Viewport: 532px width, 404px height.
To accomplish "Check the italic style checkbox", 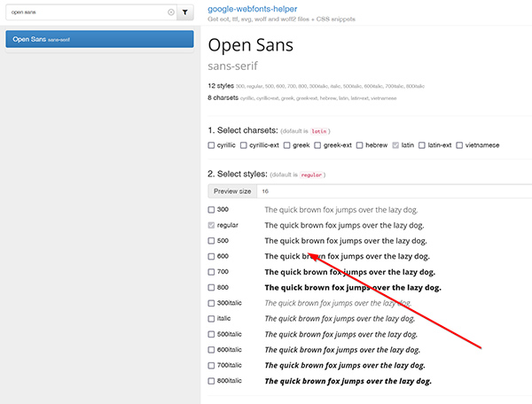I will tap(211, 318).
